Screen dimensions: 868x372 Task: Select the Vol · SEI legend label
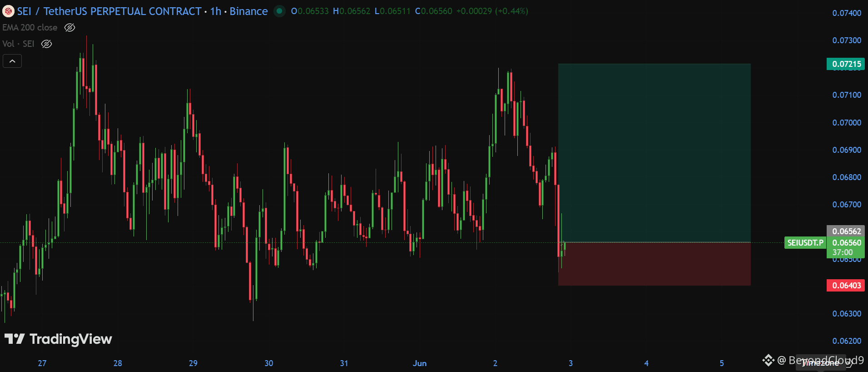(x=18, y=44)
